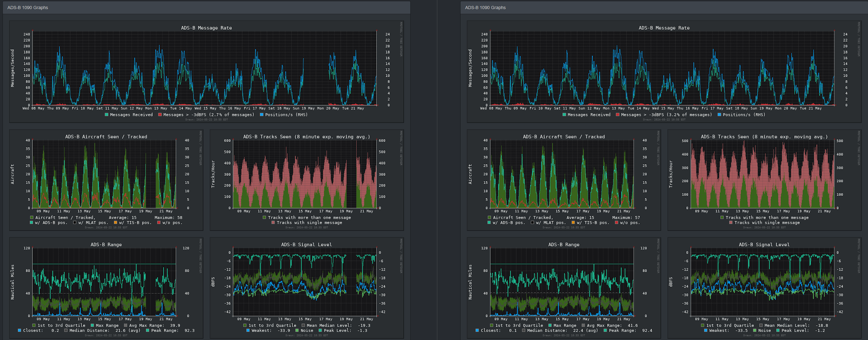Select the 'Weakest: -33.9' value
The width and height of the screenshot is (868, 340).
pyautogui.click(x=271, y=330)
